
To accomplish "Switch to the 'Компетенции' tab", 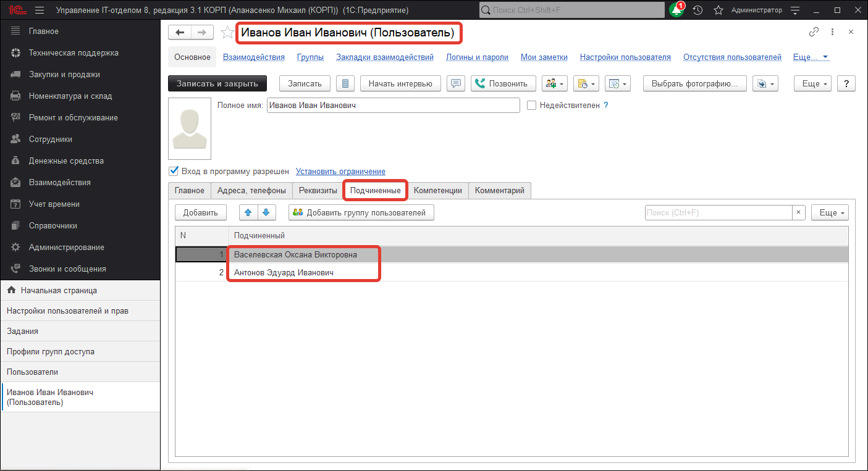I will (437, 191).
